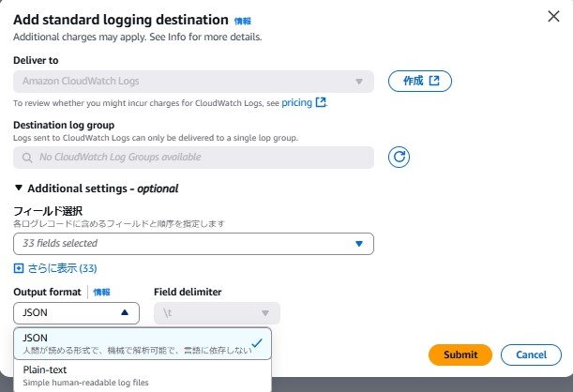The height and width of the screenshot is (392, 573).
Task: Click the plus icon beside さらに表示
Action: 18,268
